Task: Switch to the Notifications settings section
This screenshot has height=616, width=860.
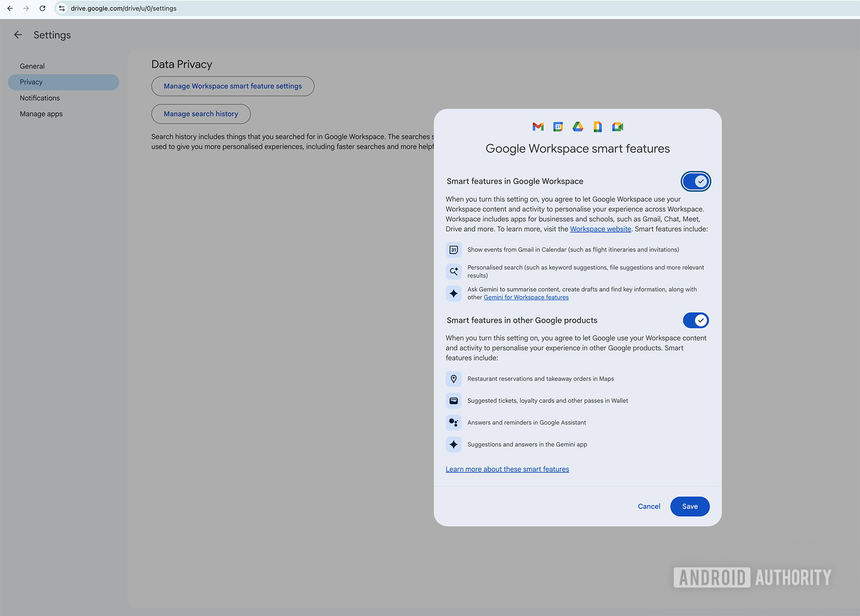Action: [40, 98]
